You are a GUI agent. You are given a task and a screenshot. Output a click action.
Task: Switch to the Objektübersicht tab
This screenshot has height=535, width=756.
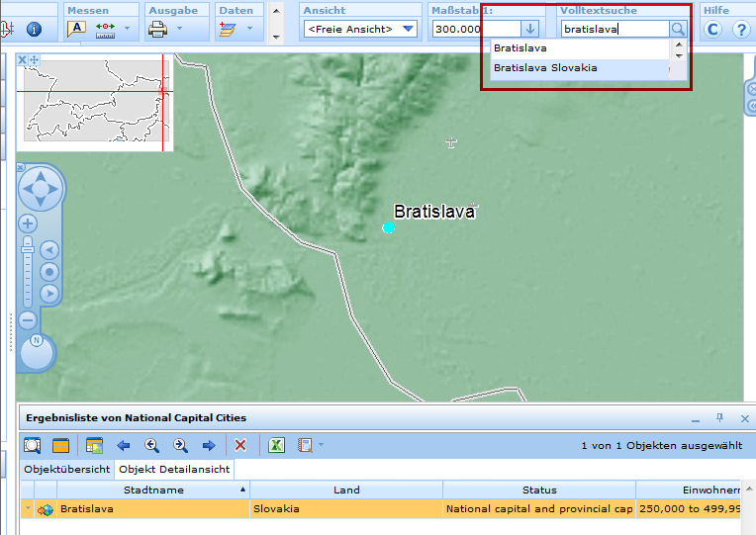click(x=66, y=469)
